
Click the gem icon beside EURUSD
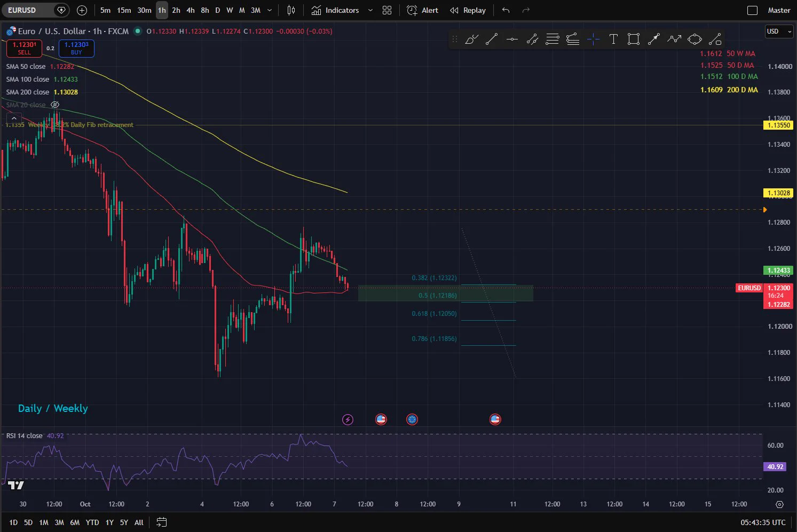pyautogui.click(x=61, y=10)
